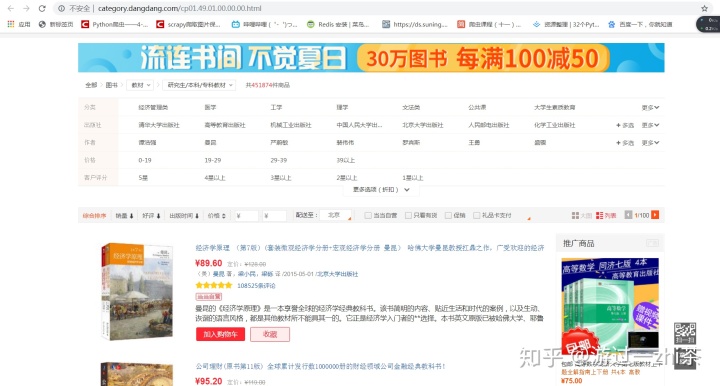Image resolution: width=720 pixels, height=386 pixels.
Task: Go to previous results page arrow
Action: [x=628, y=215]
